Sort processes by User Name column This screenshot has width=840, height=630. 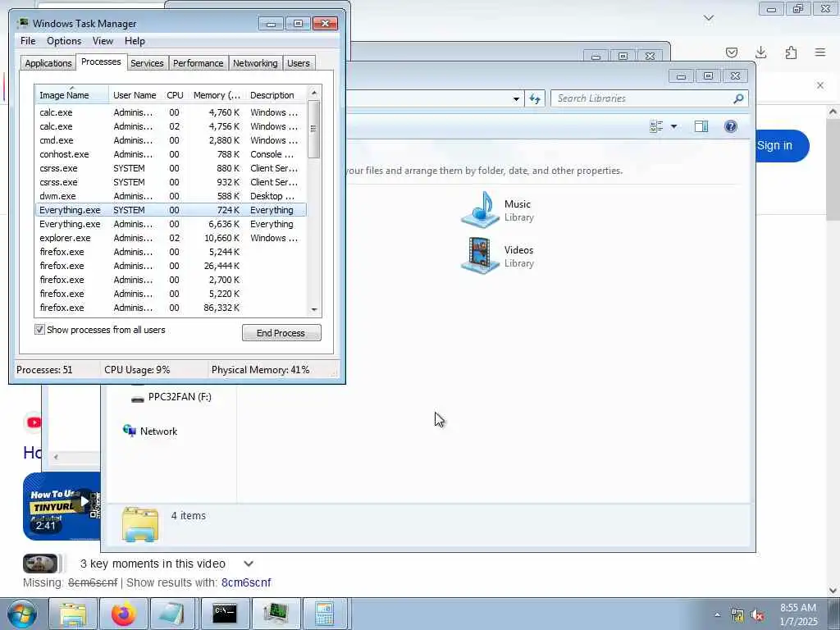[135, 95]
